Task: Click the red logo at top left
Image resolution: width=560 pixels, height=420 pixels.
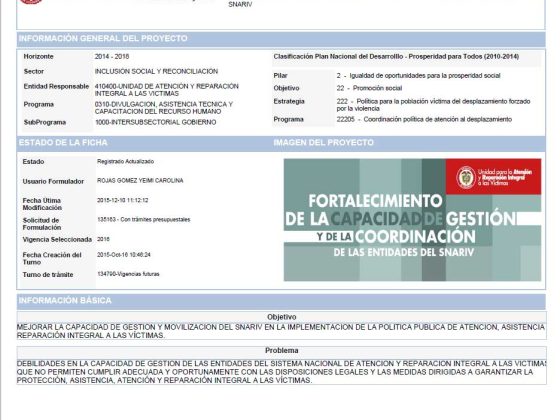Action: (x=31, y=1)
